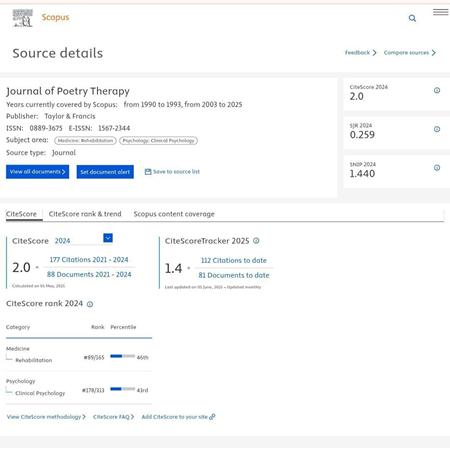Click the save icon beside Save to source list
The image size is (450, 450).
pyautogui.click(x=148, y=172)
